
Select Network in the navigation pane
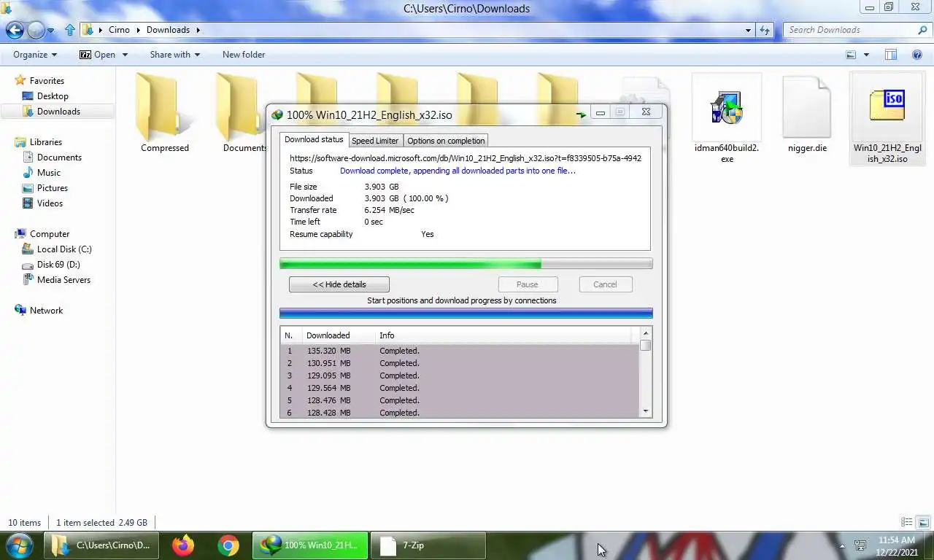(46, 311)
